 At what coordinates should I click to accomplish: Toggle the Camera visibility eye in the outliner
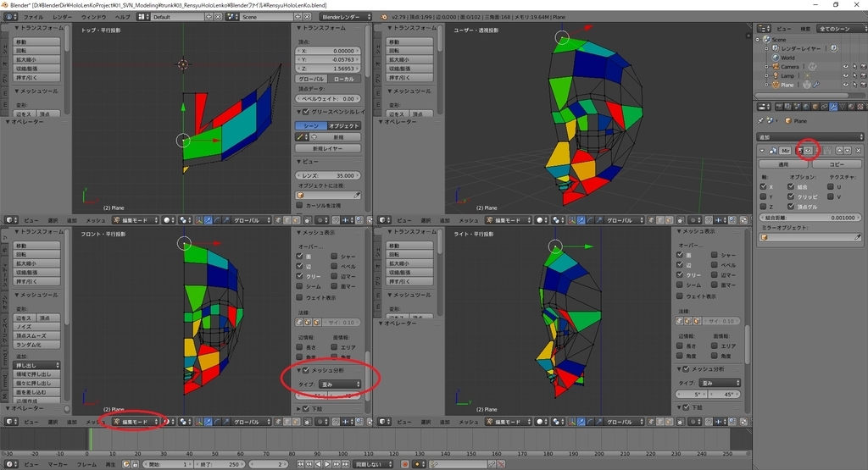point(845,67)
